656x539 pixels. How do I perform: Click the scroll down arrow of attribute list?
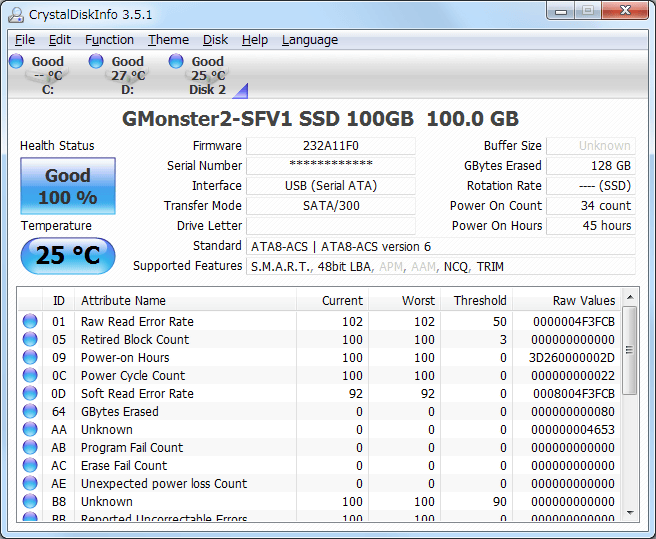coord(630,513)
